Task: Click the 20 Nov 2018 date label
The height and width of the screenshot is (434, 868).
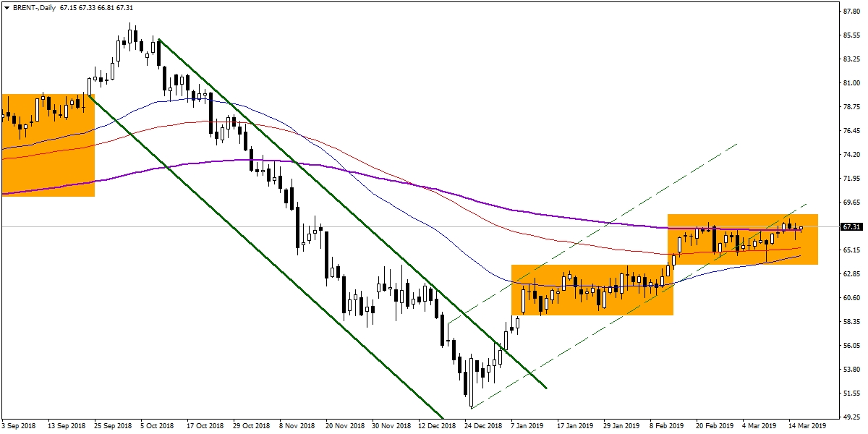Action: 346,426
